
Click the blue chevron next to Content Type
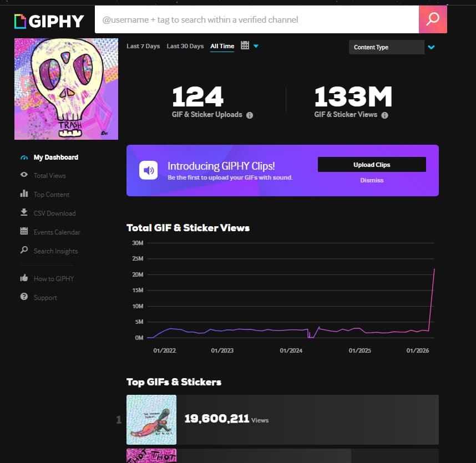(x=432, y=47)
